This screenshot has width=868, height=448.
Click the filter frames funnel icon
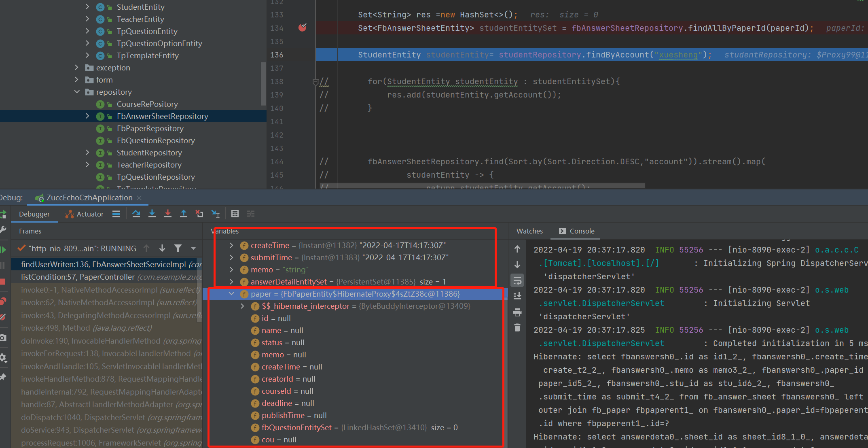(x=178, y=248)
